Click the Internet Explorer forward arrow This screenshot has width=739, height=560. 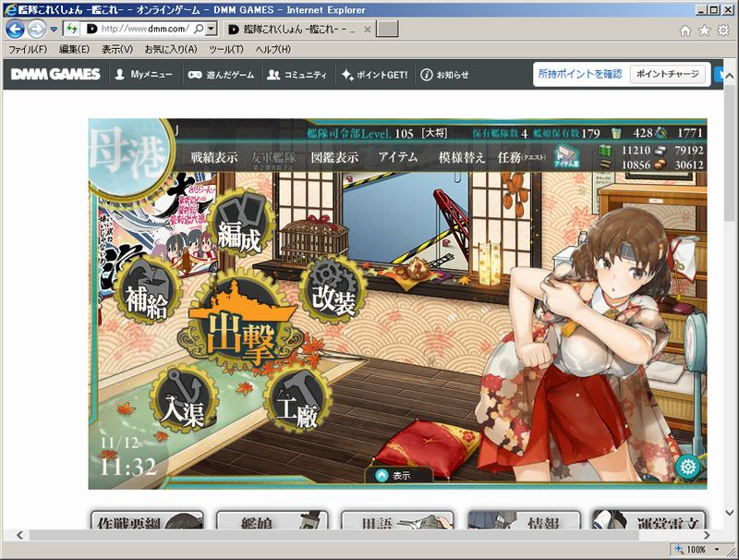pos(37,30)
